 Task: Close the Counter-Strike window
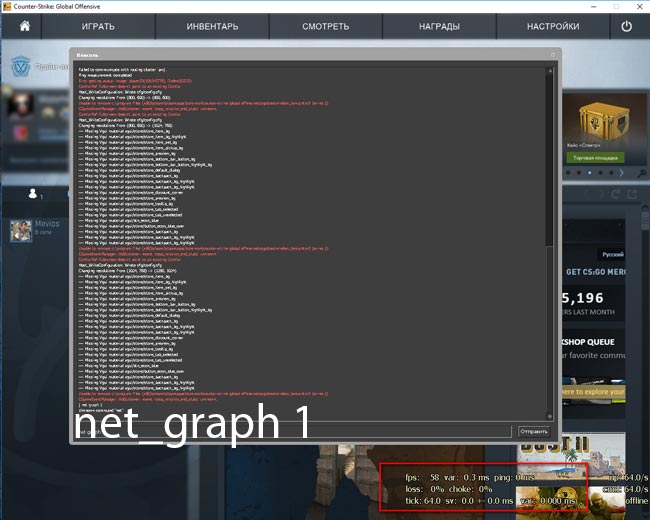640,7
